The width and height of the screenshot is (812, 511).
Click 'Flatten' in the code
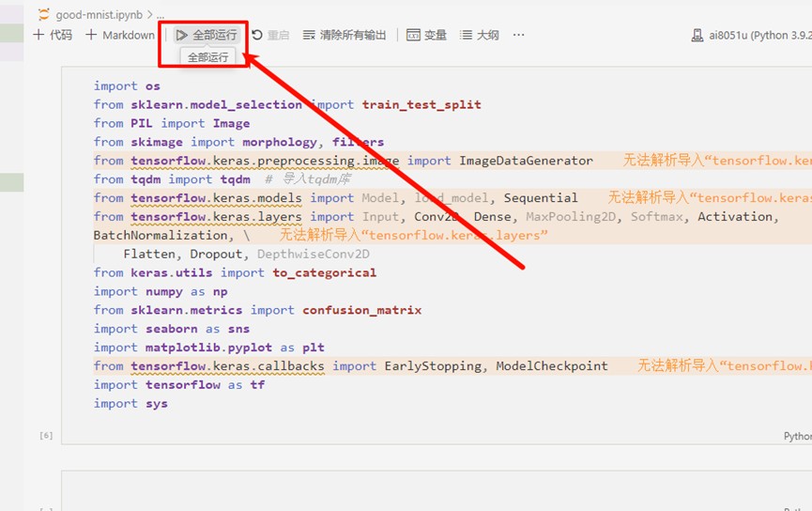click(x=149, y=254)
